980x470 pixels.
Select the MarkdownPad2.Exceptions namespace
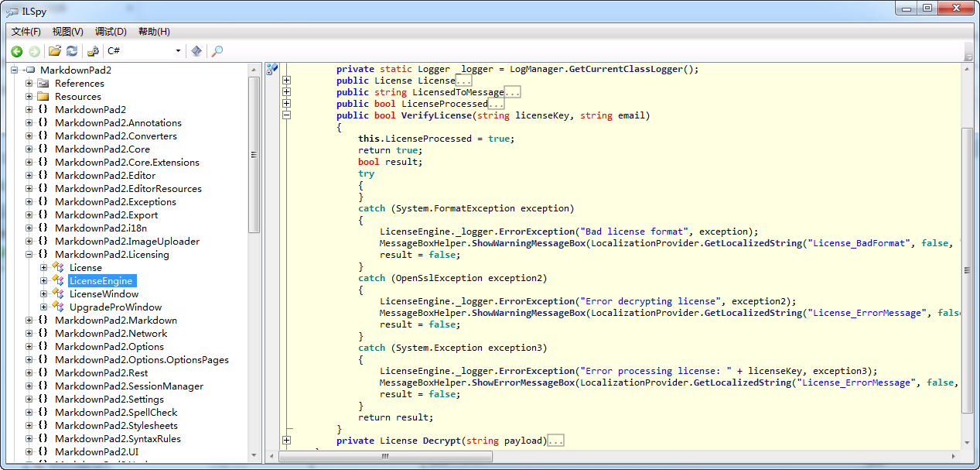(115, 202)
